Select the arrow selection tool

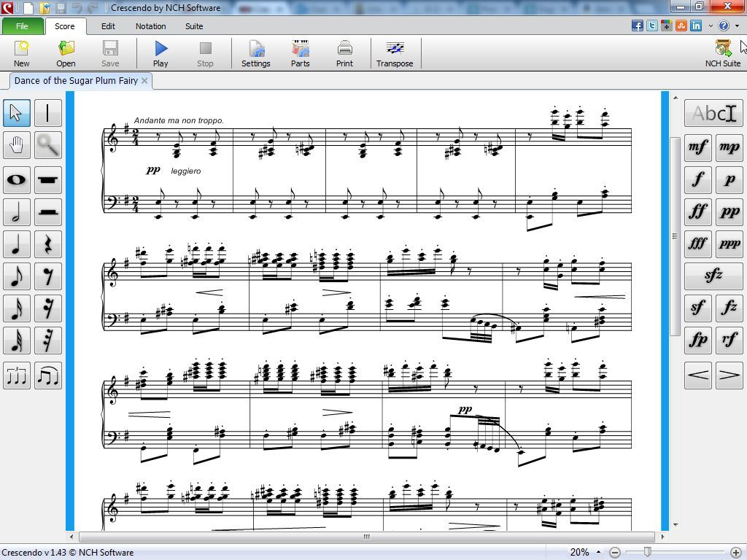tap(16, 113)
